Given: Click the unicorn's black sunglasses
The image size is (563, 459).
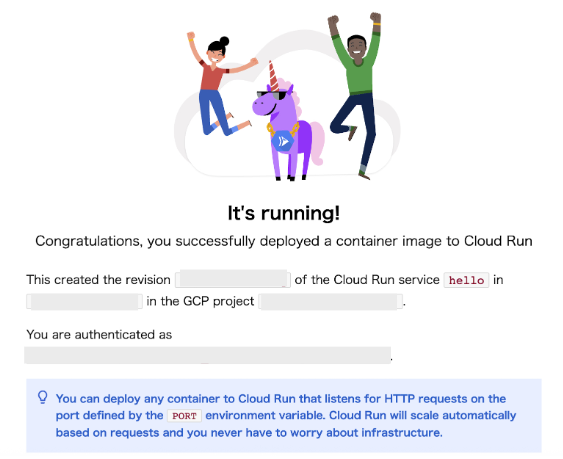Looking at the screenshot, I should tap(271, 96).
